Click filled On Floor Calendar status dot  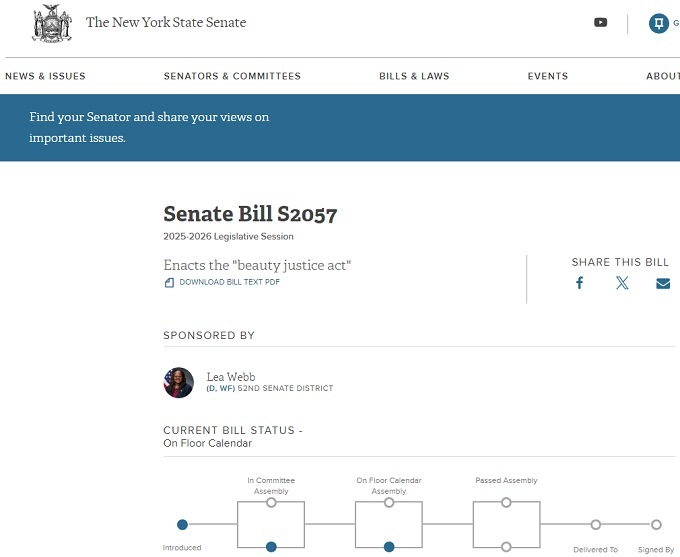tap(389, 546)
